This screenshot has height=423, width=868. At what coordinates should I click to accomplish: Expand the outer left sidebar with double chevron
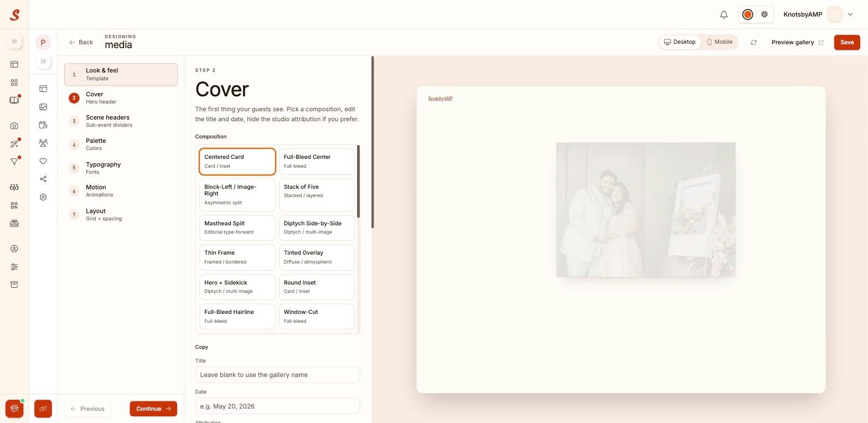tap(14, 42)
